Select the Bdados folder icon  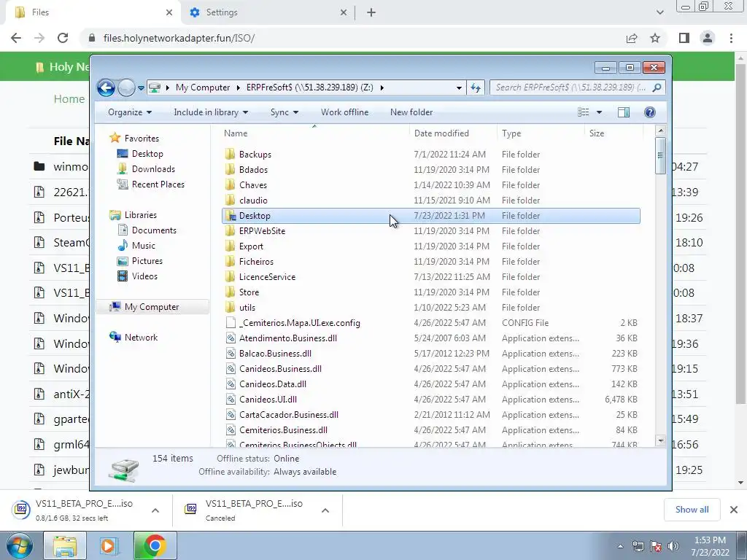pyautogui.click(x=230, y=169)
